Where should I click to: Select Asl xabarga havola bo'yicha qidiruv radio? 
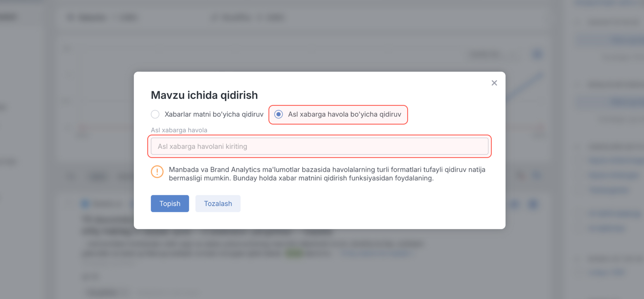click(x=279, y=114)
